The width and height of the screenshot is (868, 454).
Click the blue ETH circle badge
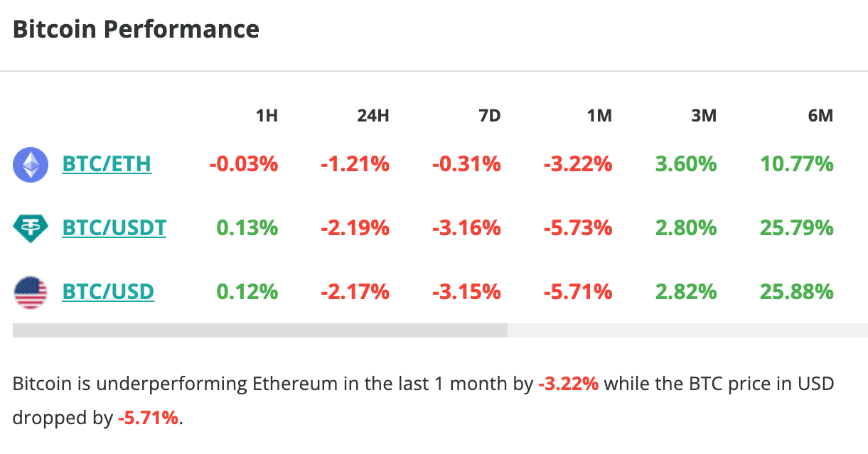pyautogui.click(x=30, y=163)
